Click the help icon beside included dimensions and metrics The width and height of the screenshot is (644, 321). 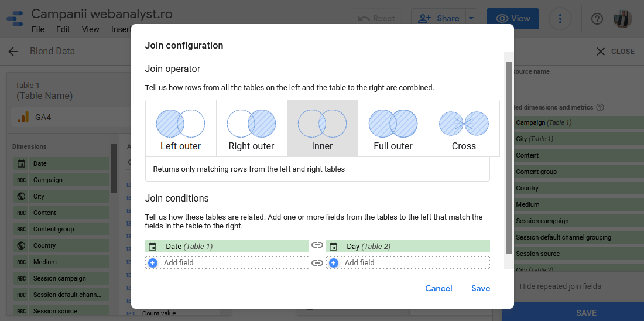click(600, 107)
